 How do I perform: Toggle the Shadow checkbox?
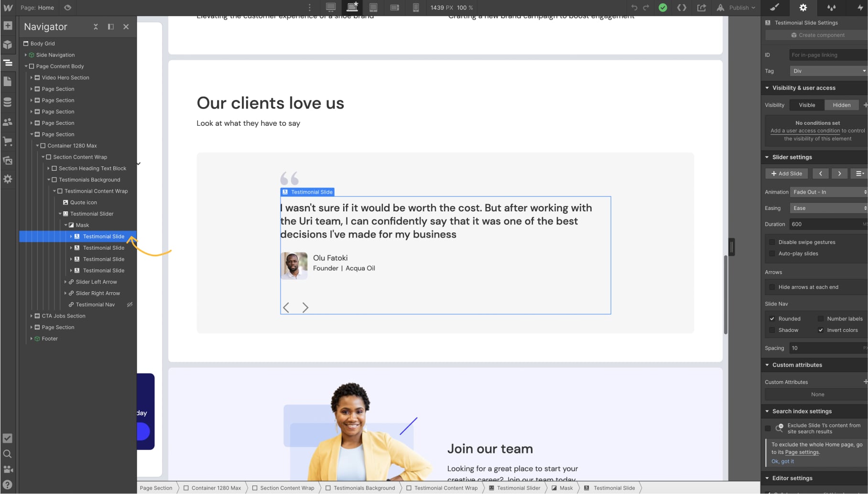(772, 330)
